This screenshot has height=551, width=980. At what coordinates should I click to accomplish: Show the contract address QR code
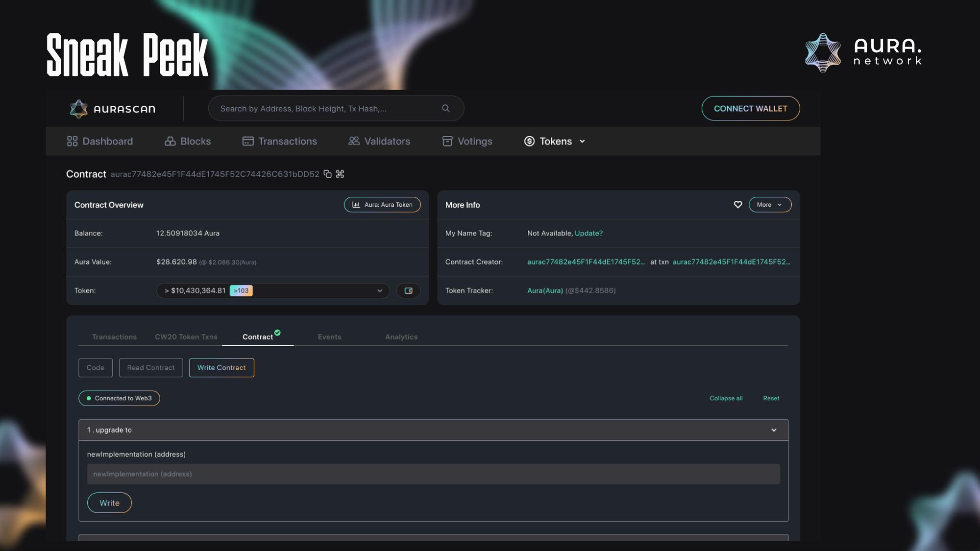340,174
